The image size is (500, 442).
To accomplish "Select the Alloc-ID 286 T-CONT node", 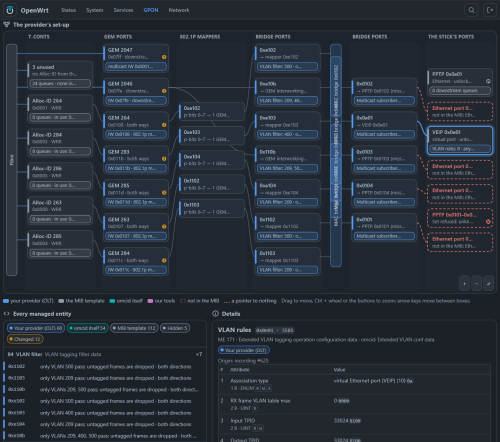I will click(60, 177).
